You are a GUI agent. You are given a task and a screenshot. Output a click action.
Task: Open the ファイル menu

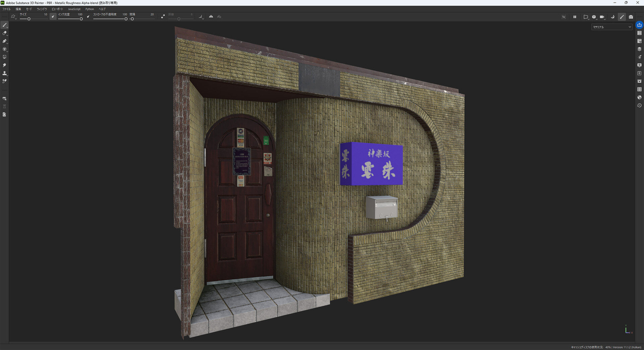[6, 9]
